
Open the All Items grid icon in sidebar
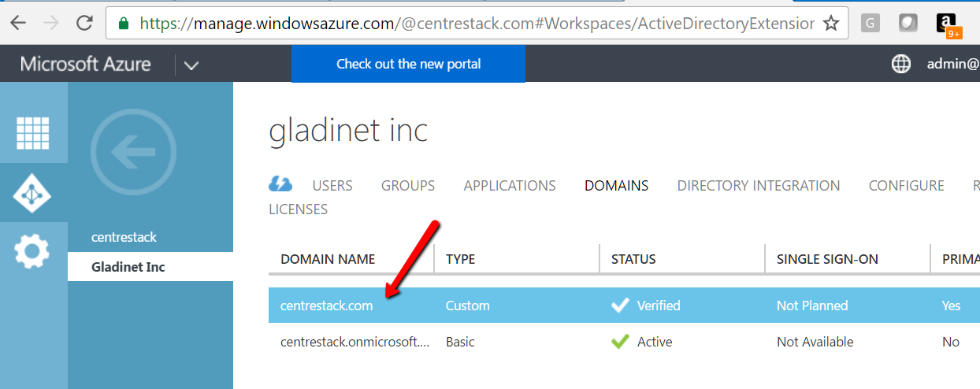tap(33, 132)
